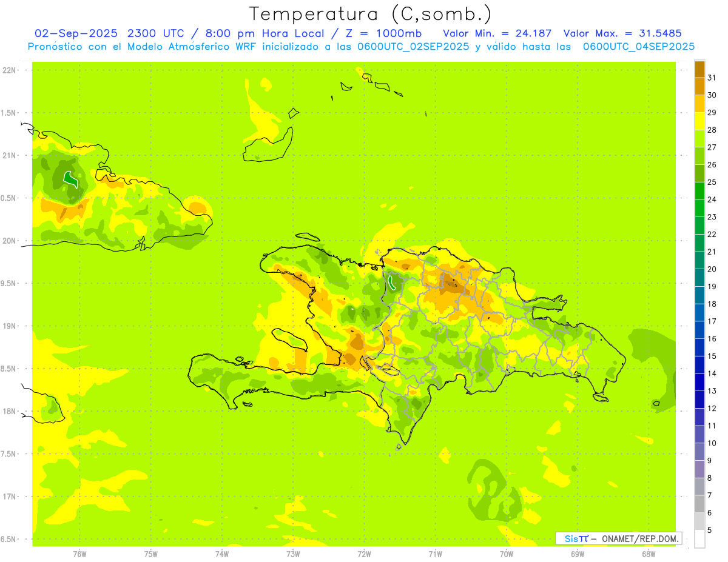Click the '25' label on the color scale

pos(712,182)
